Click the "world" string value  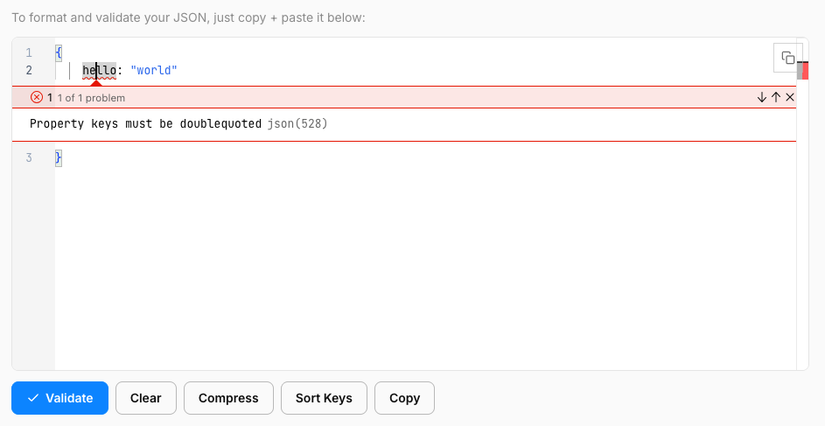[x=154, y=70]
